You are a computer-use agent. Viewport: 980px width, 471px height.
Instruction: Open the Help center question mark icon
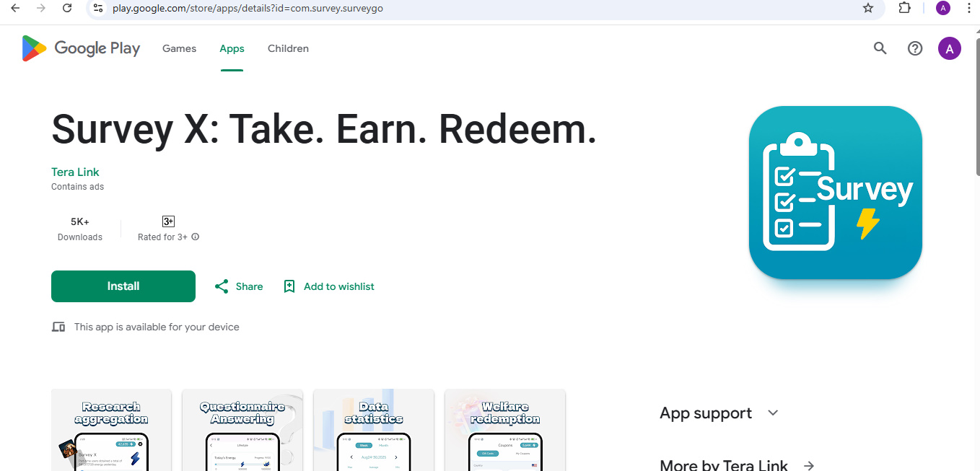[915, 48]
